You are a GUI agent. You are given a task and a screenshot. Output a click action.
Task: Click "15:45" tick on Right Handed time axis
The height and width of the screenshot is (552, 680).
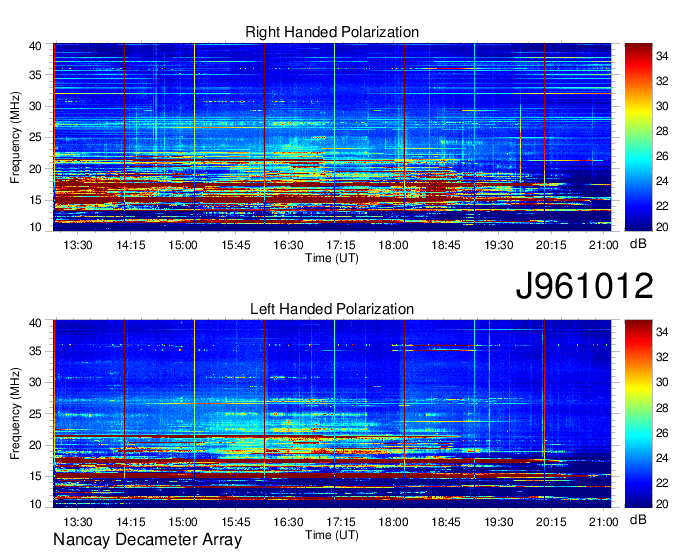pyautogui.click(x=235, y=245)
